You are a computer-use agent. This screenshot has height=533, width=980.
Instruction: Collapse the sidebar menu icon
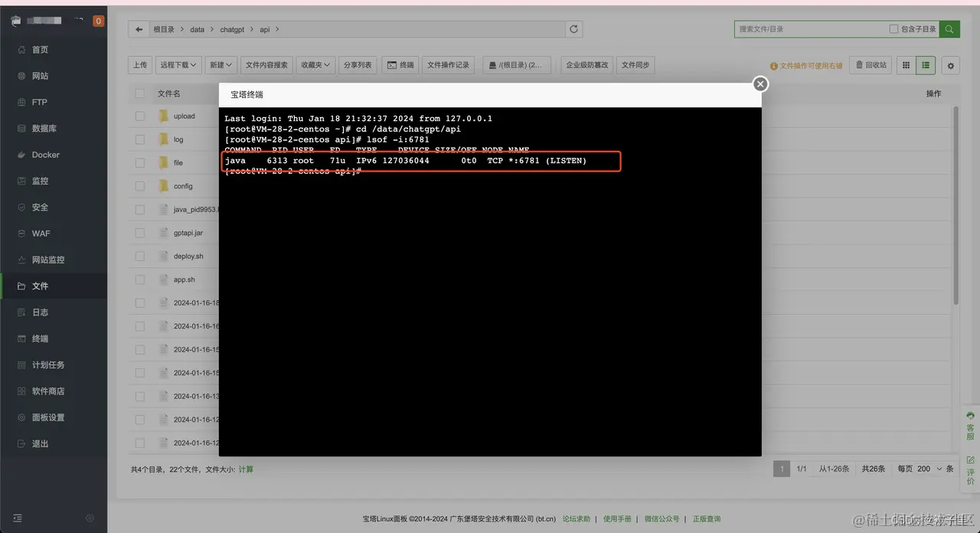point(18,518)
